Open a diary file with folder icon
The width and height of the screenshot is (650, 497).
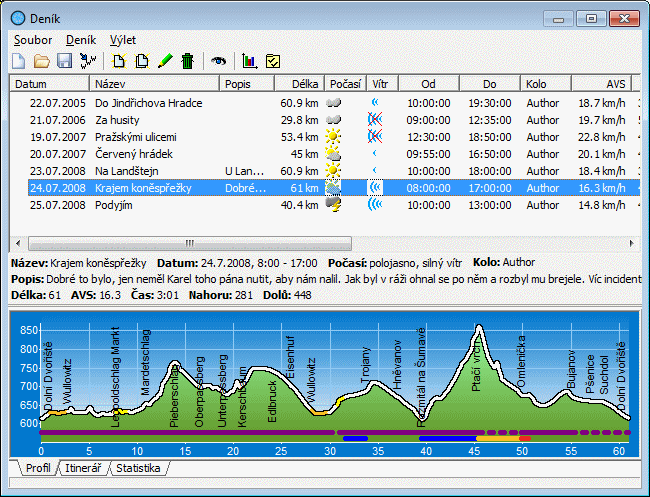pos(41,61)
